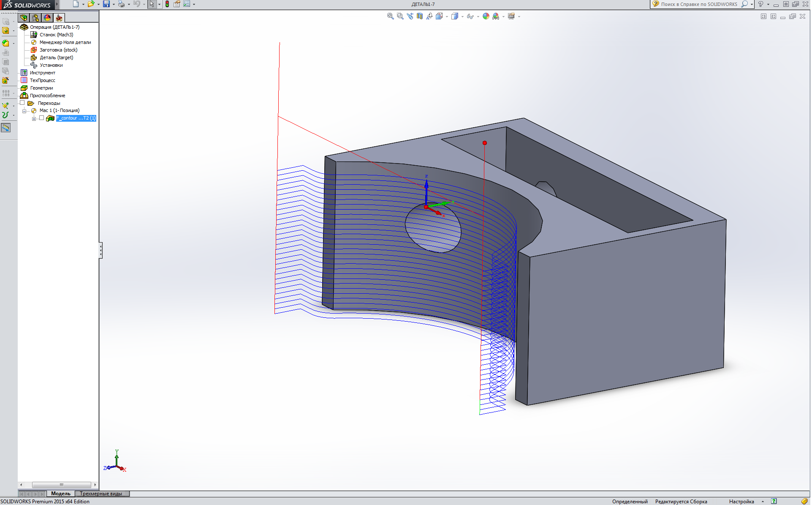Click the Zoom to Fit icon
Image resolution: width=812 pixels, height=505 pixels.
[390, 16]
